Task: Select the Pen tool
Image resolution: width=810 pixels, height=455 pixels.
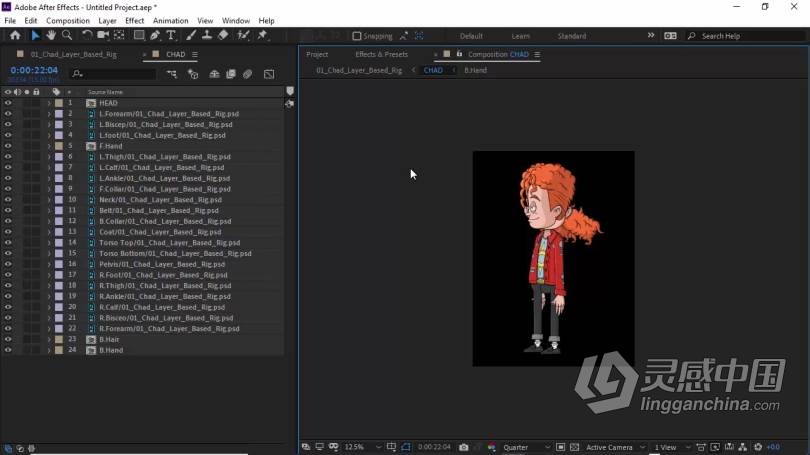Action: [155, 35]
